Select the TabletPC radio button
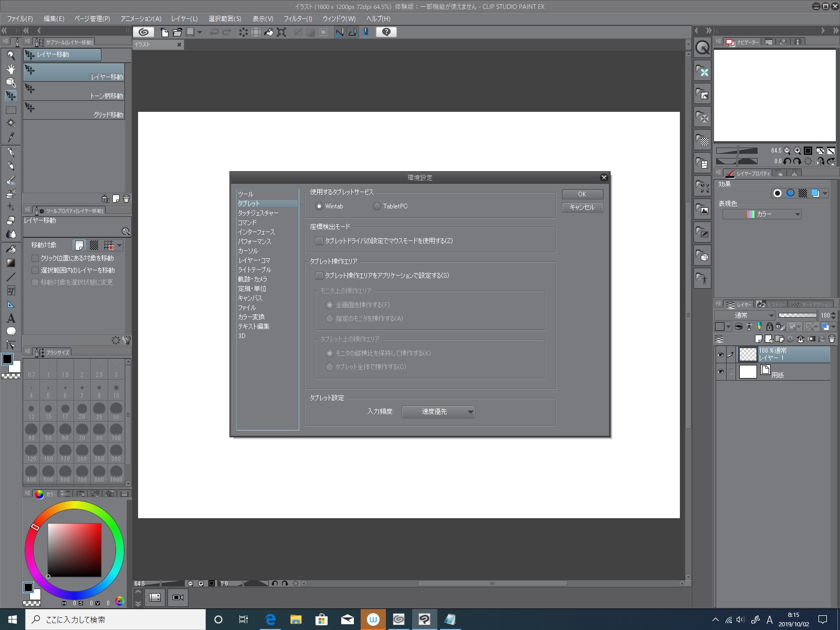This screenshot has height=630, width=840. (x=377, y=206)
